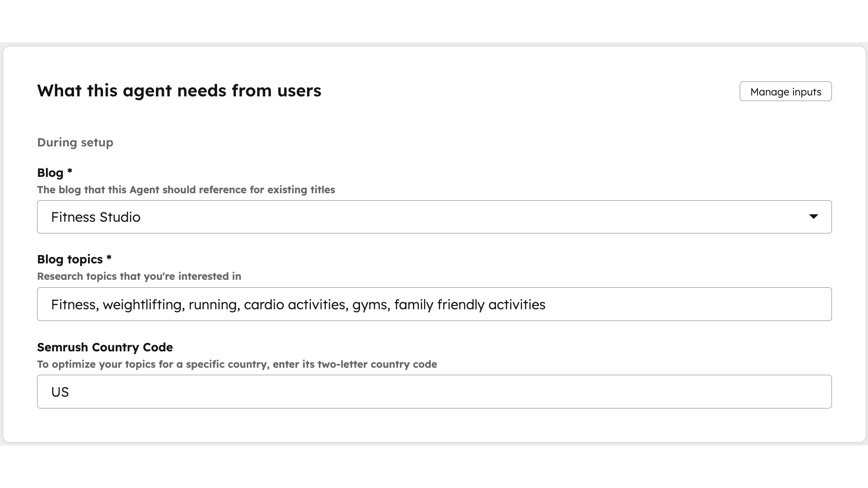
Task: Click the Manage inputs button
Action: tap(786, 91)
